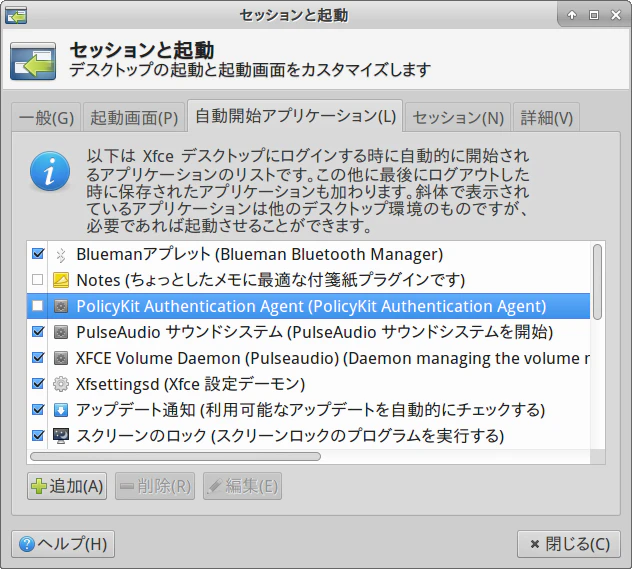Uncheck XFCE Volume Daemon checkbox
The width and height of the screenshot is (632, 569).
(38, 357)
